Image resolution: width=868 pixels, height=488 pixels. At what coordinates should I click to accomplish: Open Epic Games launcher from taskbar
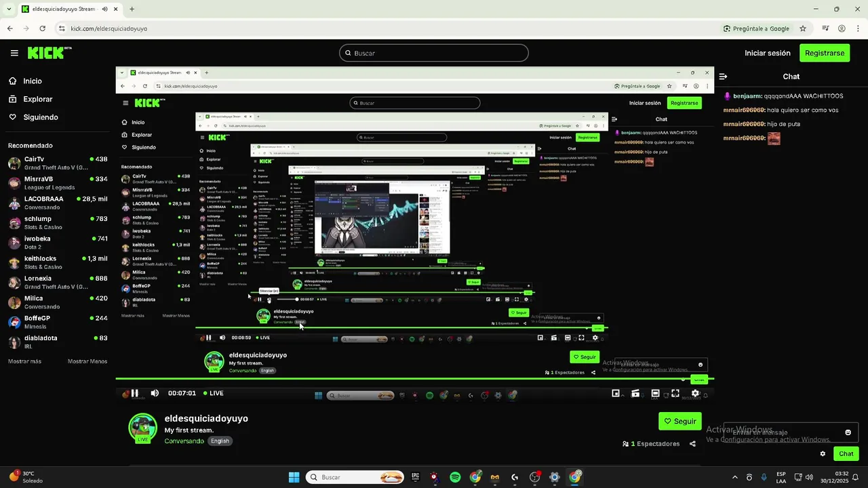pos(415,477)
